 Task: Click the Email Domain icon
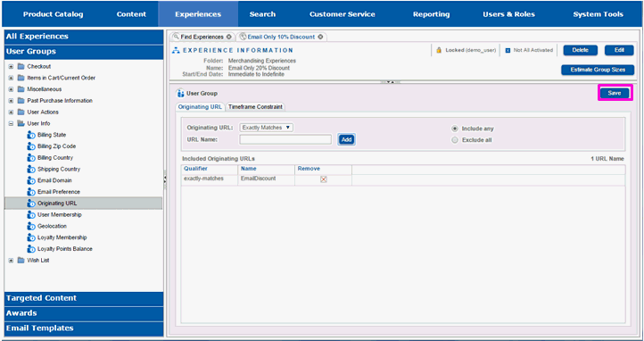[31, 180]
